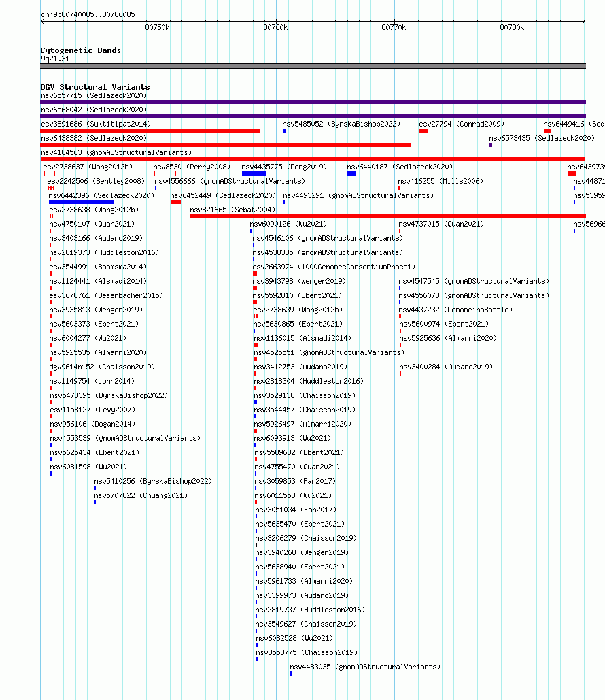This screenshot has height=700, width=605.
Task: Click nsv3553775 (Chaisson2019) label
Action: tap(307, 652)
